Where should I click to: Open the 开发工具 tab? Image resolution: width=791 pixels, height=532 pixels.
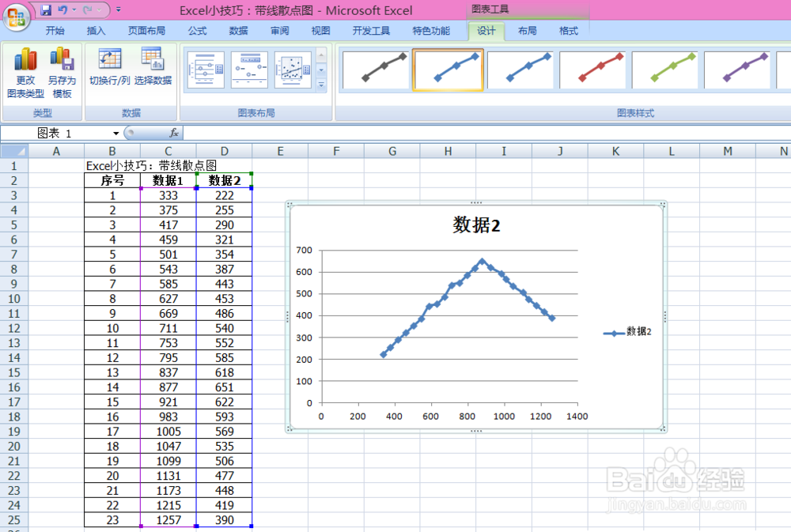point(371,31)
